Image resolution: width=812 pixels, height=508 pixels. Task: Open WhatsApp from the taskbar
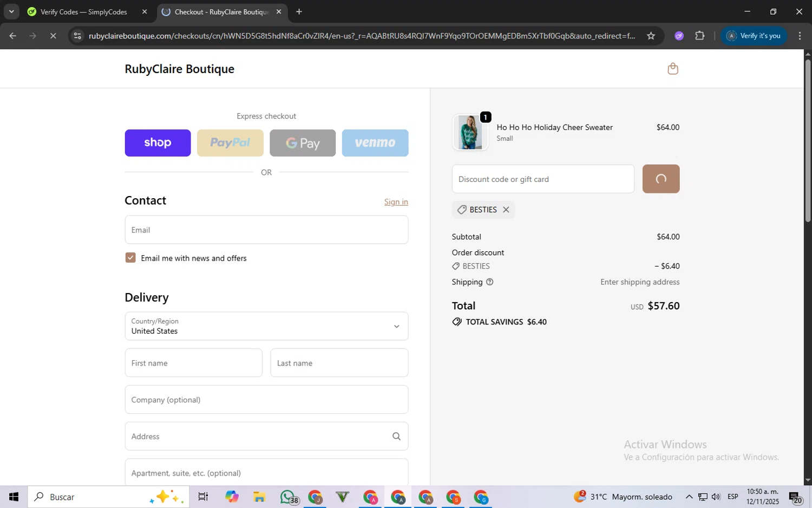tap(288, 497)
